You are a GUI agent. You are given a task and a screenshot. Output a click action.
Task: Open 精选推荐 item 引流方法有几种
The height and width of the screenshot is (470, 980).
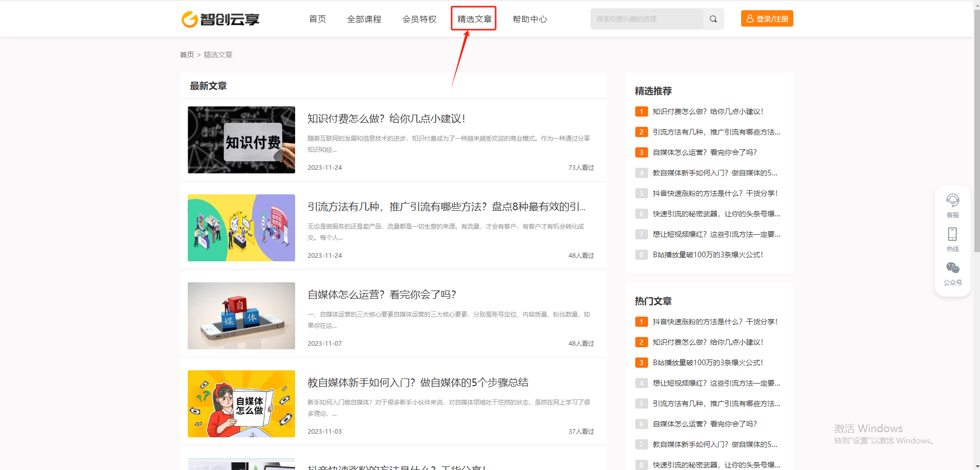(x=717, y=132)
